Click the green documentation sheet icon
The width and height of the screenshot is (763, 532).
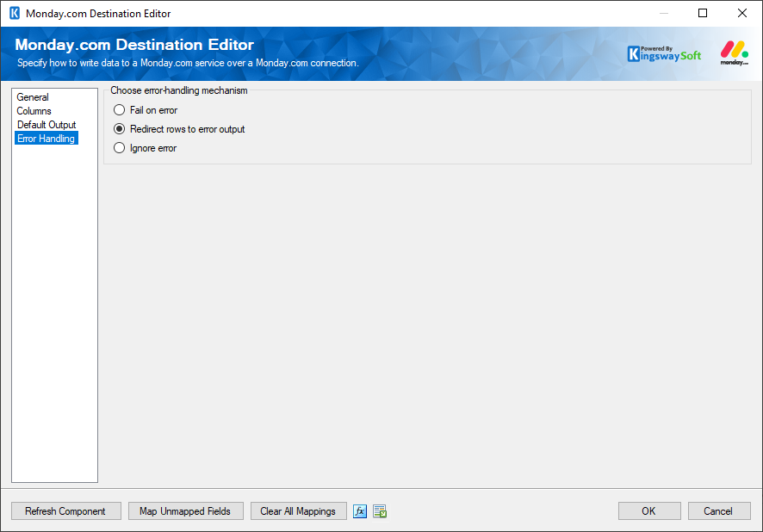coord(380,511)
